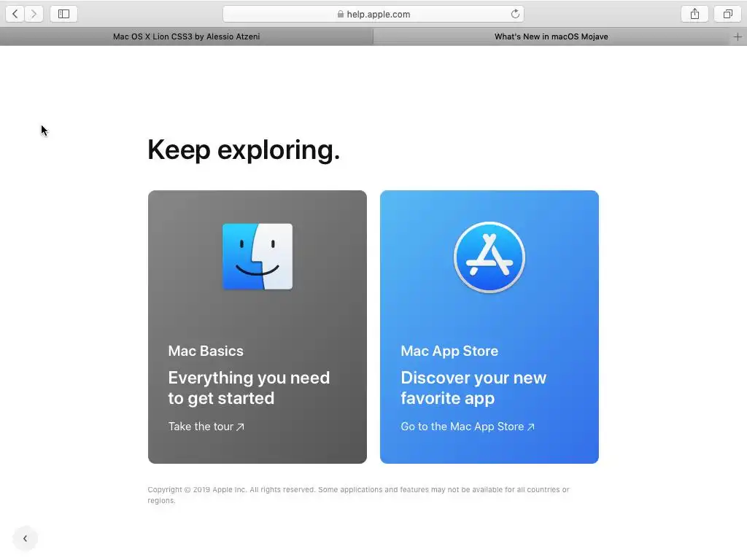
Task: Show all tabs overview icon
Action: tap(727, 14)
